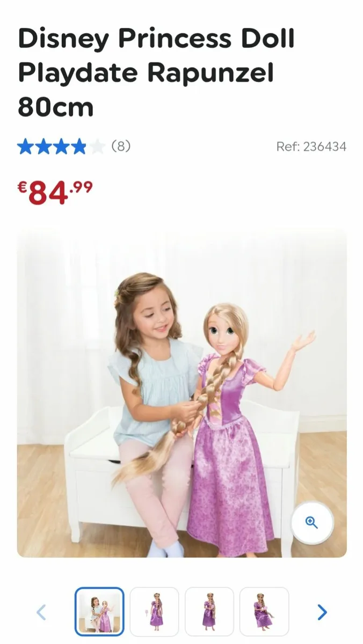The width and height of the screenshot is (363, 644).
Task: Click the €84.99 price
Action: 55,193
